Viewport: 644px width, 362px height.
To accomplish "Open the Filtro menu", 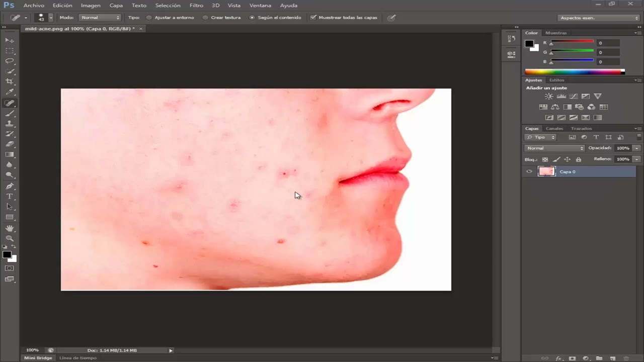I will [196, 6].
